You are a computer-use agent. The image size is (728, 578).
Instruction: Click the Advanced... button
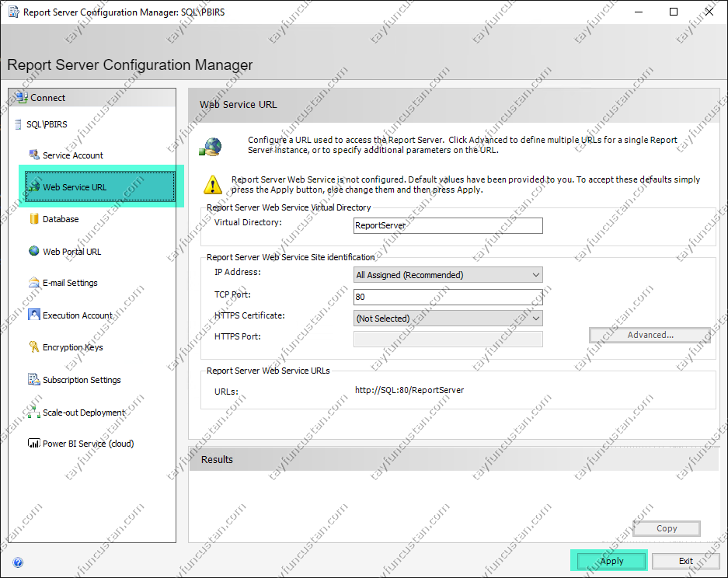650,335
